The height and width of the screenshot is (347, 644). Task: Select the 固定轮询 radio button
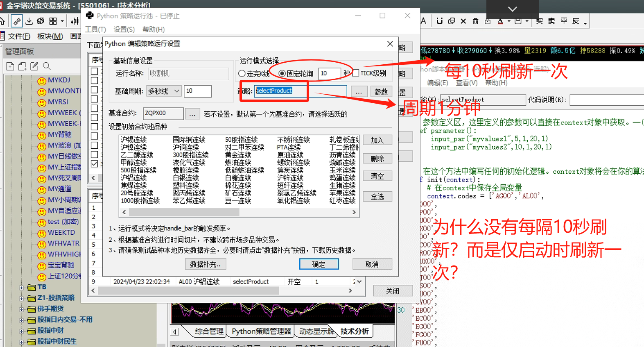pos(282,73)
